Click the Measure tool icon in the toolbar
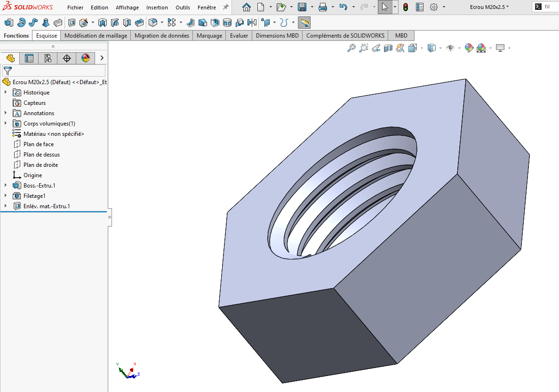 304,23
